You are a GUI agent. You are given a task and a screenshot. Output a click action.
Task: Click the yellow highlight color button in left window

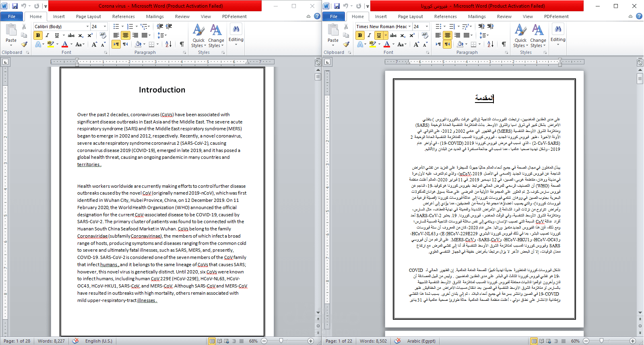[x=51, y=44]
